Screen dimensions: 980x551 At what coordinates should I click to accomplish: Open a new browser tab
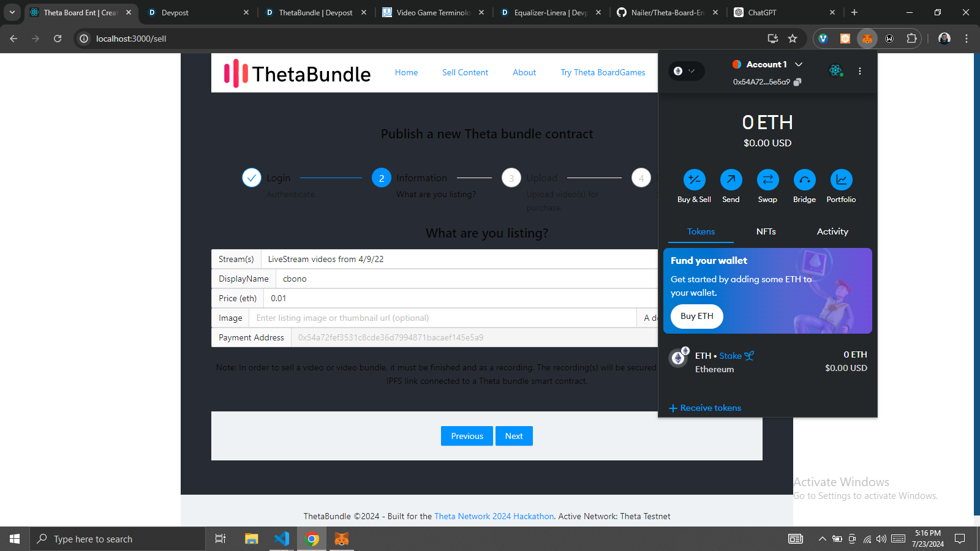click(854, 12)
